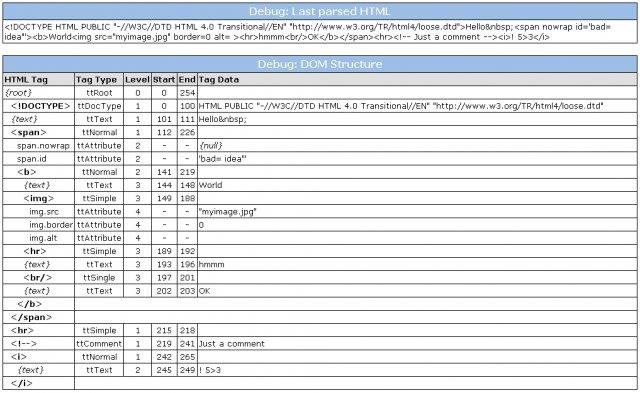Click the 'Level' column header
This screenshot has width=640, height=393.
[138, 80]
